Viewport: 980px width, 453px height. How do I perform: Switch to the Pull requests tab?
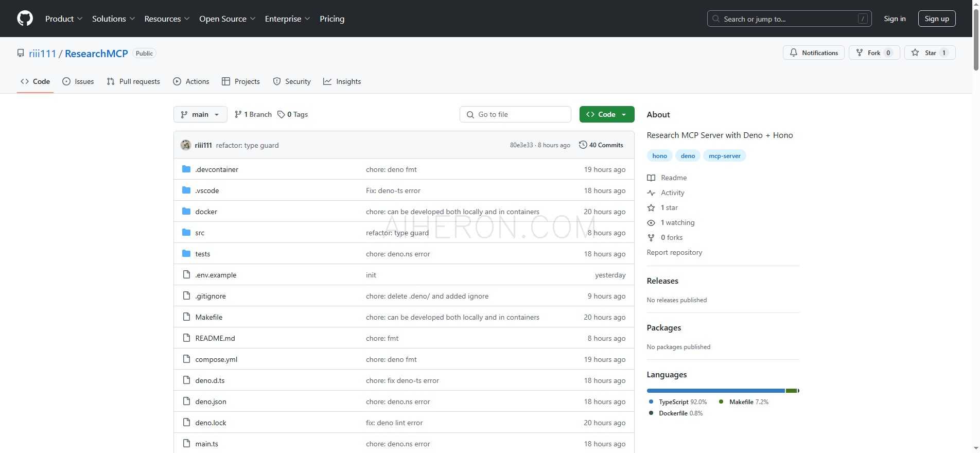pyautogui.click(x=133, y=81)
